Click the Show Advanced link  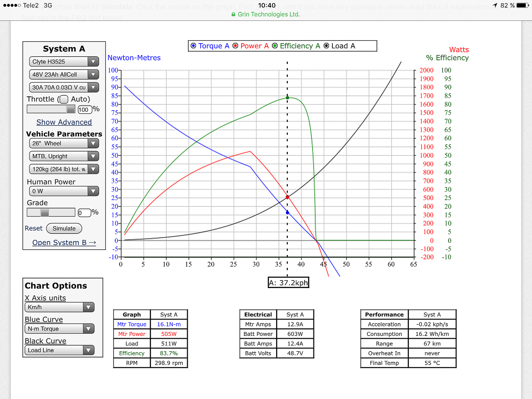[64, 122]
